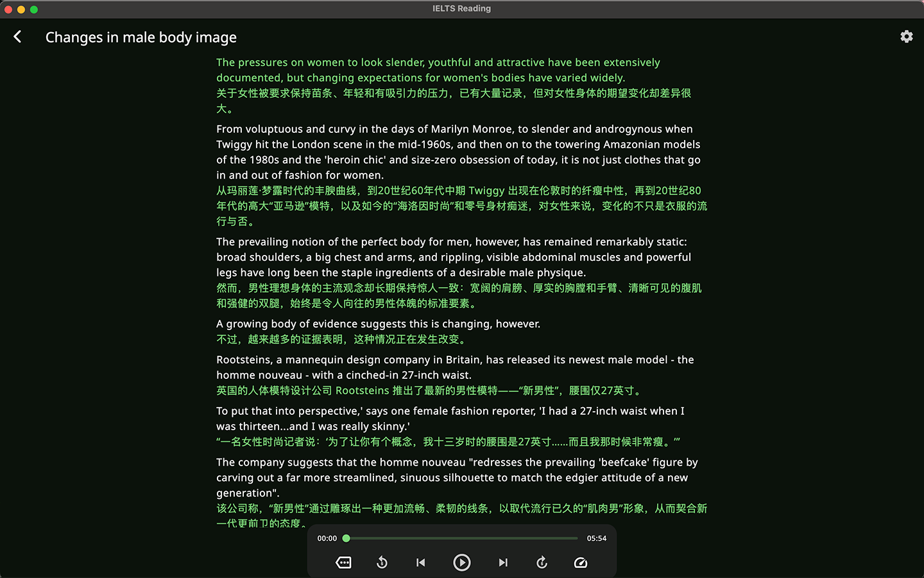This screenshot has width=924, height=578.
Task: Select paragraph 'The prevailing notion of the perfect body'
Action: coord(454,258)
